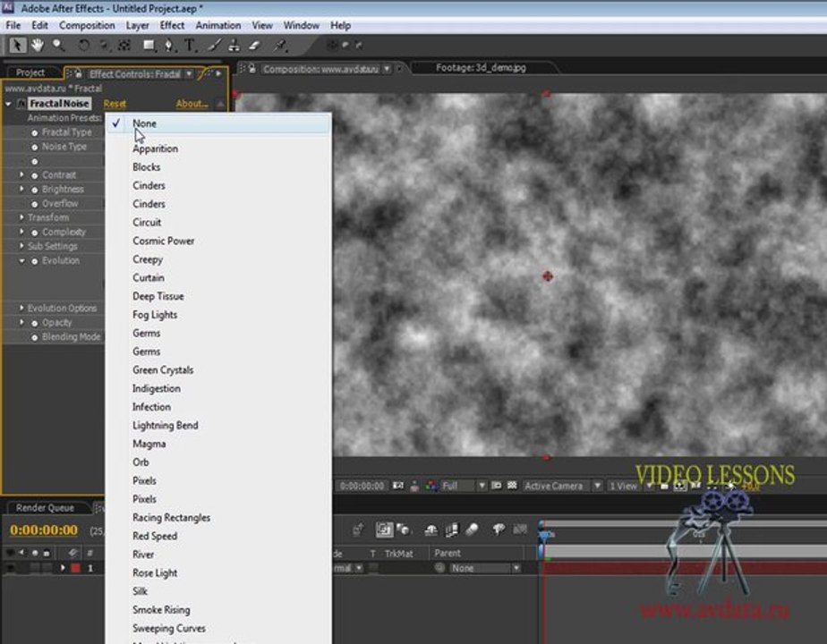The height and width of the screenshot is (644, 827).
Task: Toggle the Transparency Grid checkerboard button
Action: coord(512,486)
